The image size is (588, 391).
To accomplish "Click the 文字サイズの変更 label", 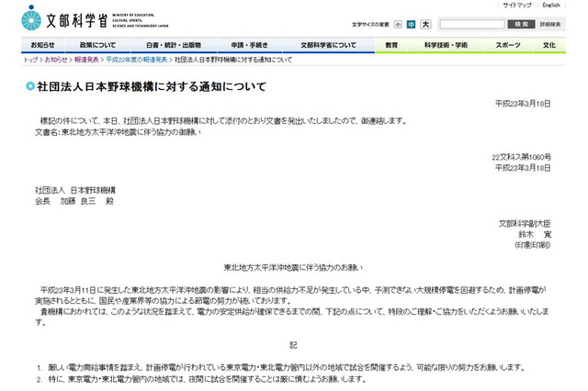I will pyautogui.click(x=370, y=25).
